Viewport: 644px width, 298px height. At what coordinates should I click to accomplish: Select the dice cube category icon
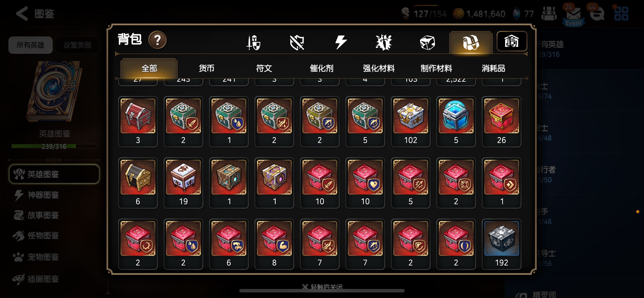(427, 42)
